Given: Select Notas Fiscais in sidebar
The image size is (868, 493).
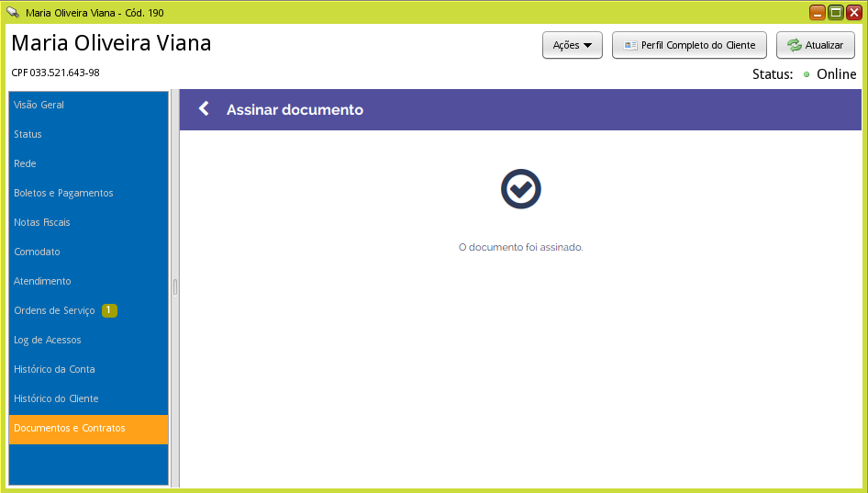Looking at the screenshot, I should coord(89,222).
